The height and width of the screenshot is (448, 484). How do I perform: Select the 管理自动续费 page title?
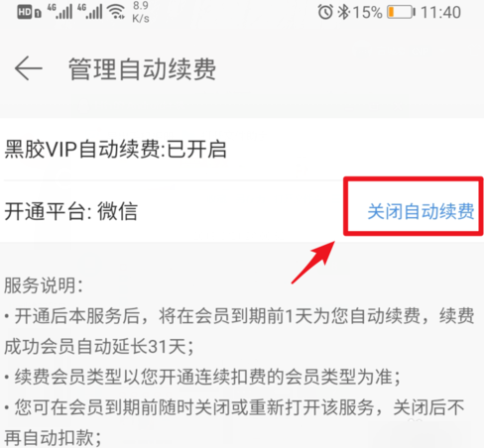(x=142, y=69)
